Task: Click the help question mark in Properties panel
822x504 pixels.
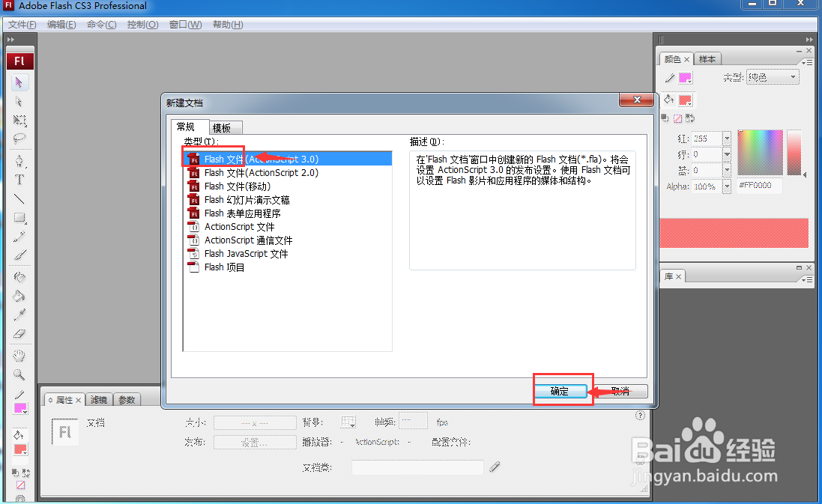Action: [640, 415]
